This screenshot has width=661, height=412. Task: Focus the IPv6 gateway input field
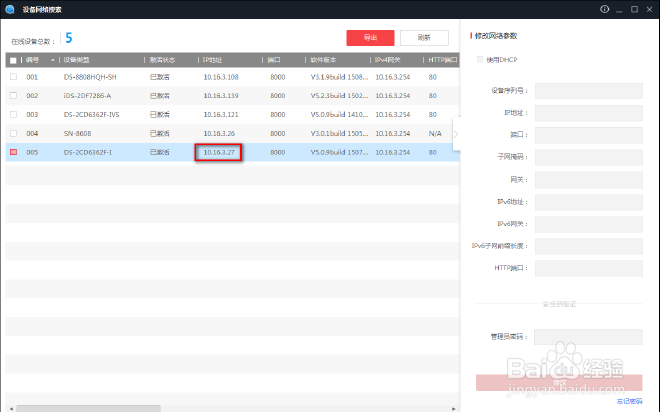click(x=588, y=224)
